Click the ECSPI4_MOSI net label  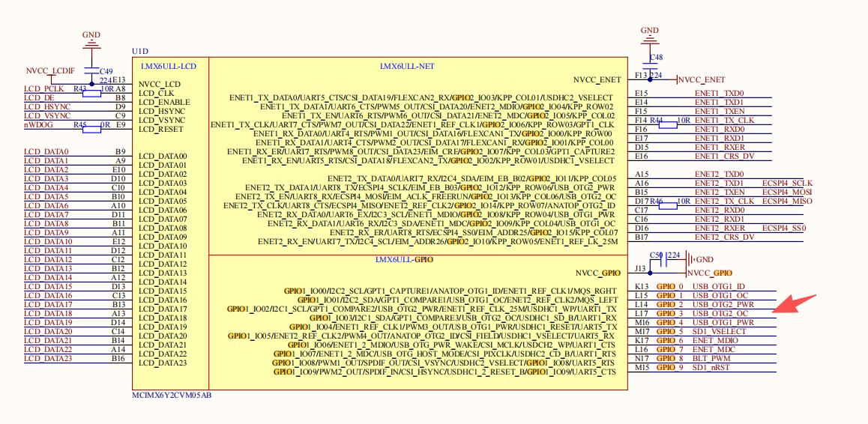pos(787,192)
